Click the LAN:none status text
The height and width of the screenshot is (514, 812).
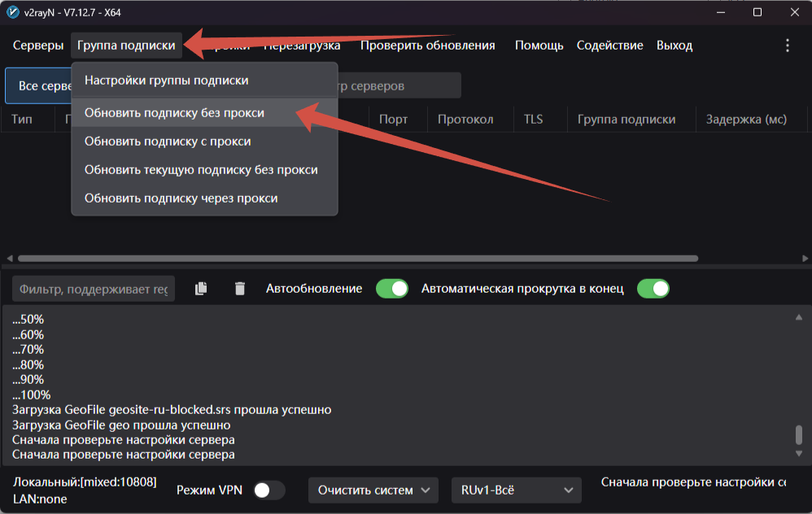40,499
